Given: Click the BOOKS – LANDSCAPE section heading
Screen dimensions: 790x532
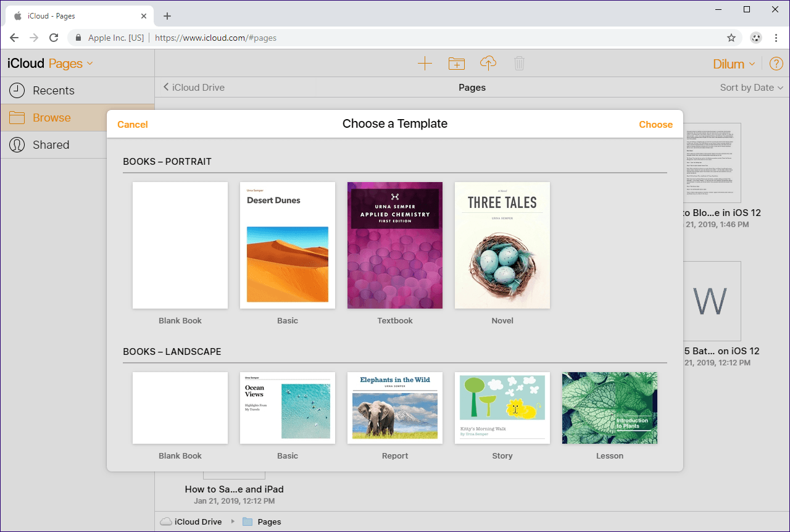Looking at the screenshot, I should click(x=172, y=352).
